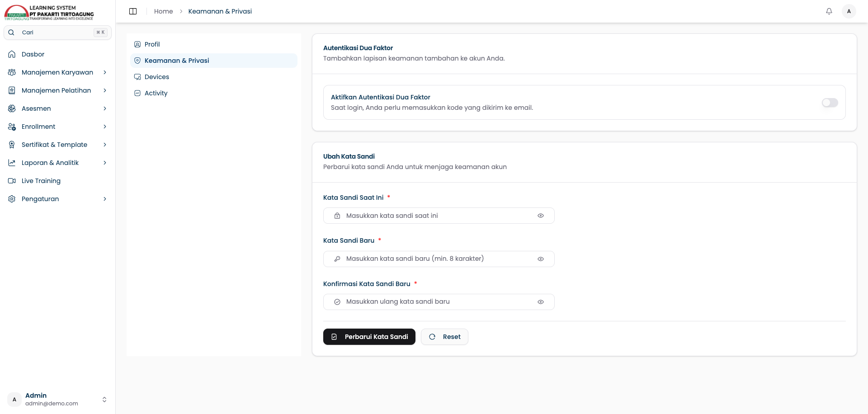
Task: Expand the Manajemen Karyawan chevron
Action: pyautogui.click(x=105, y=72)
